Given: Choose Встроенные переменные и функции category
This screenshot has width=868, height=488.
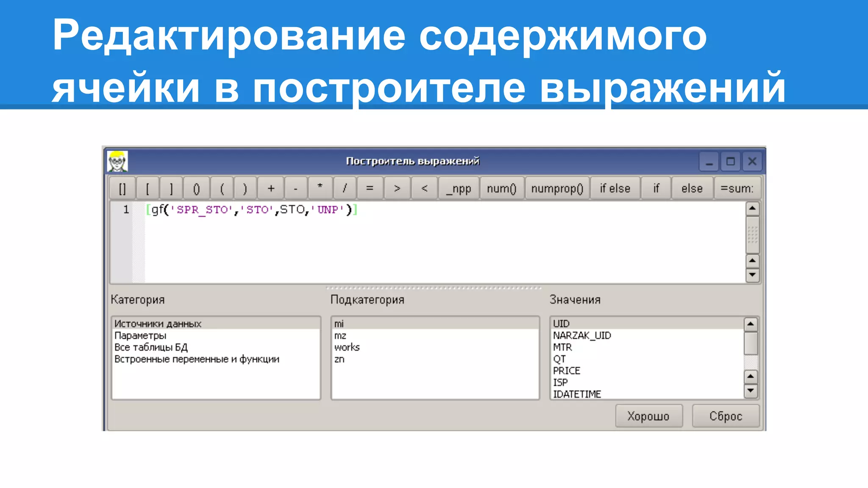Looking at the screenshot, I should (197, 359).
